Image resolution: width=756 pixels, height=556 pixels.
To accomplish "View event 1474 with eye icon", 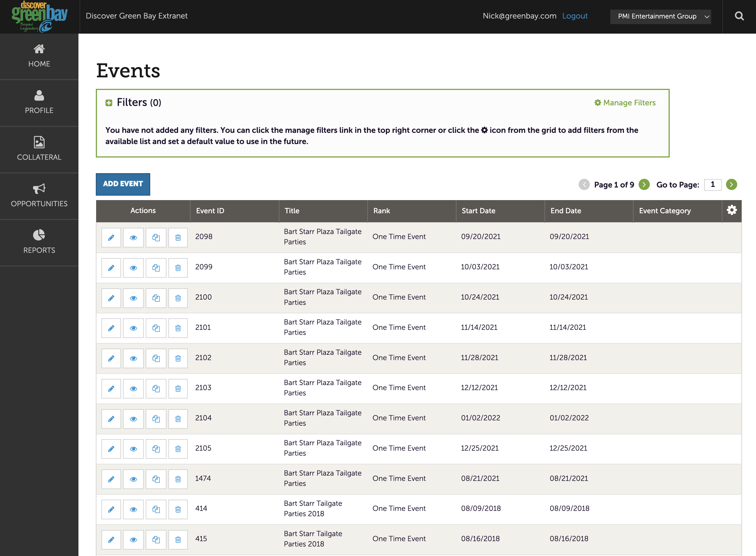I will click(133, 479).
